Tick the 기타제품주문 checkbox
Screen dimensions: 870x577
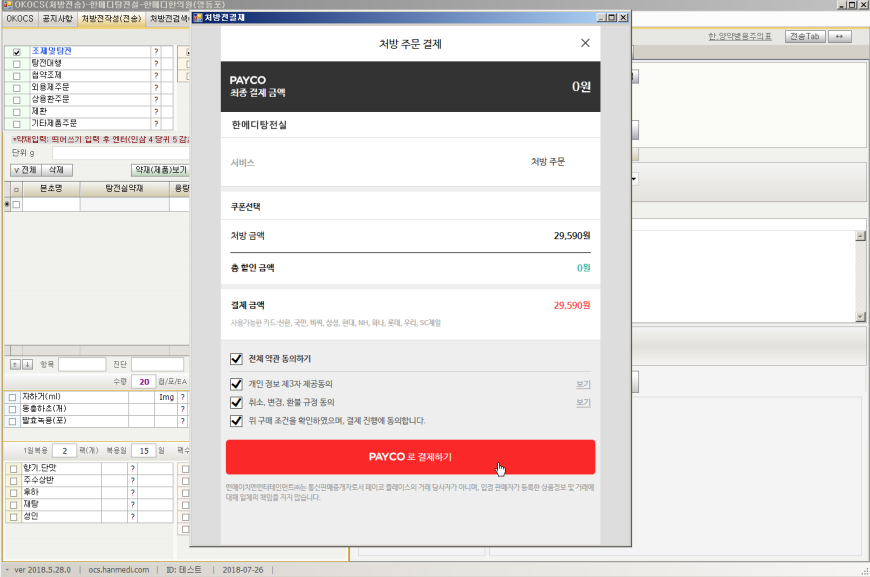tap(17, 124)
